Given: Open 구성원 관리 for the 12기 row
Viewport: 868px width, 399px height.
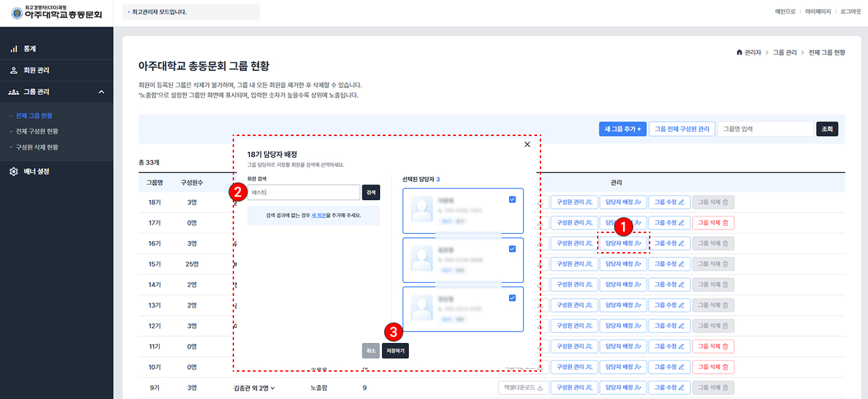Looking at the screenshot, I should 574,326.
